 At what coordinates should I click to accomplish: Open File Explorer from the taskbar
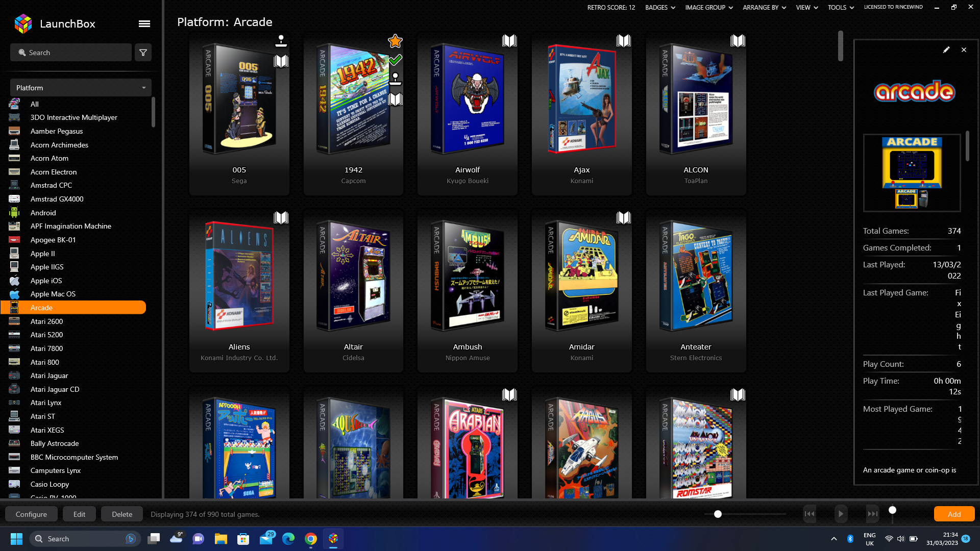point(220,539)
